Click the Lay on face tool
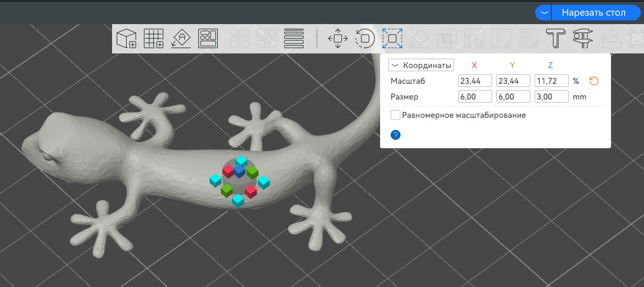This screenshot has width=644, height=287. (419, 38)
